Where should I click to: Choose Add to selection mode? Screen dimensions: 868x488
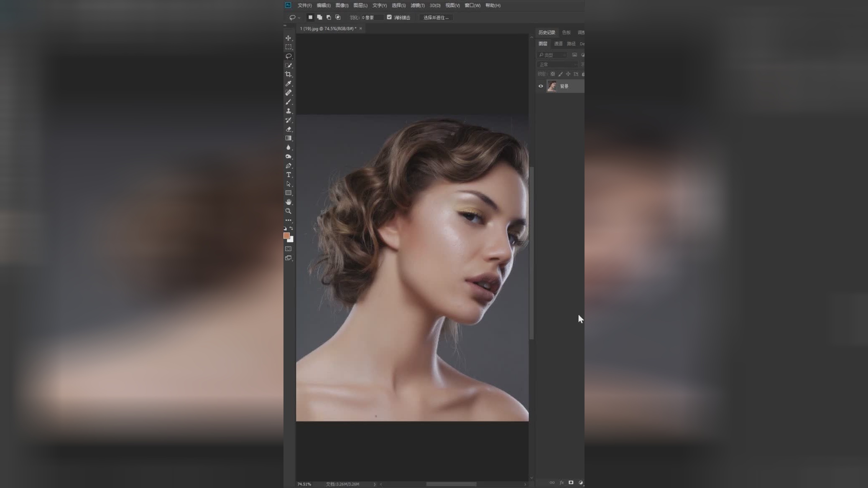(x=319, y=17)
